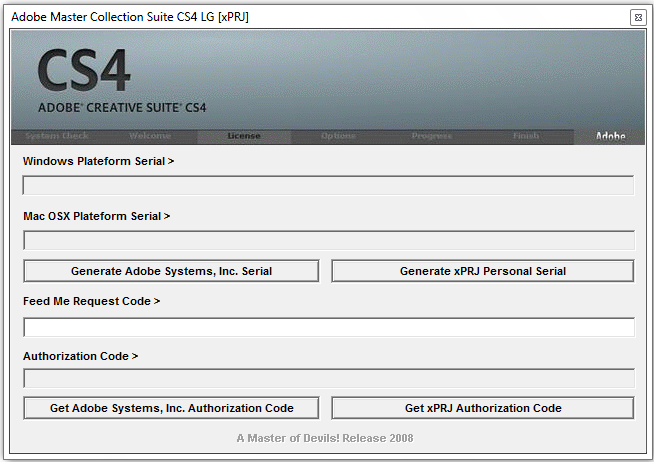Select the Progress step tab
Viewport: 654px width, 462px height.
(432, 136)
